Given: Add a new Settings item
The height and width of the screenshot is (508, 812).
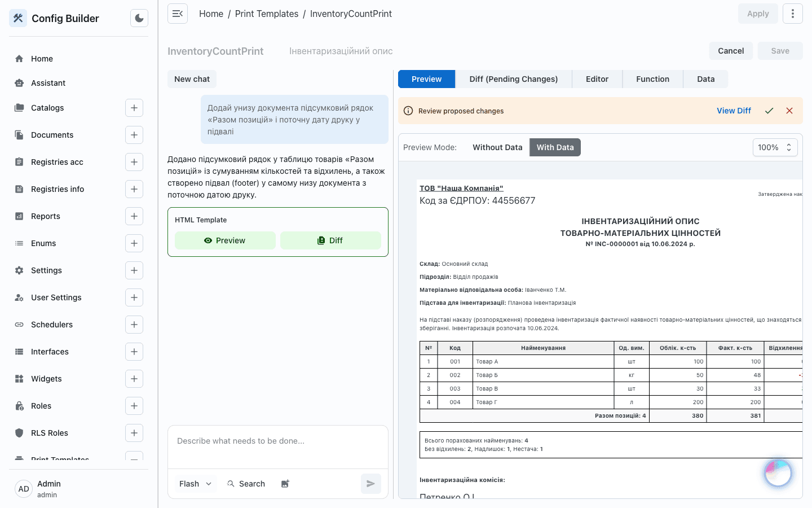Looking at the screenshot, I should (134, 270).
